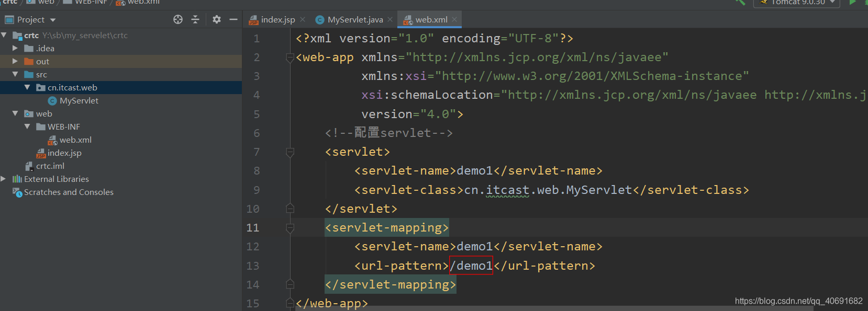Click cn.itcast.web.MyServlet class text in editor
Image resolution: width=868 pixels, height=311 pixels.
[548, 190]
